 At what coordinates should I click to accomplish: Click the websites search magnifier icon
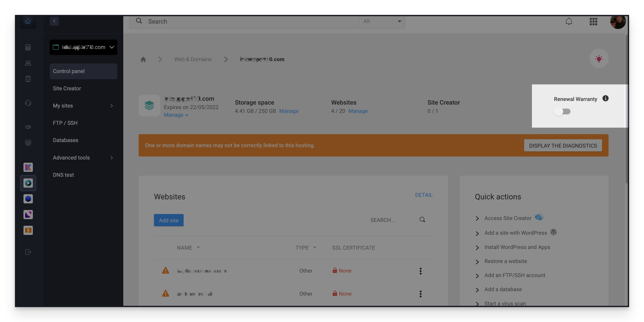[422, 220]
